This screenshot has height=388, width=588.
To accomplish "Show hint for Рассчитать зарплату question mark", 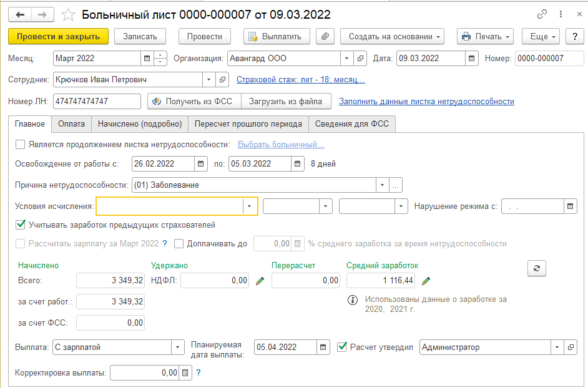I will click(x=165, y=244).
